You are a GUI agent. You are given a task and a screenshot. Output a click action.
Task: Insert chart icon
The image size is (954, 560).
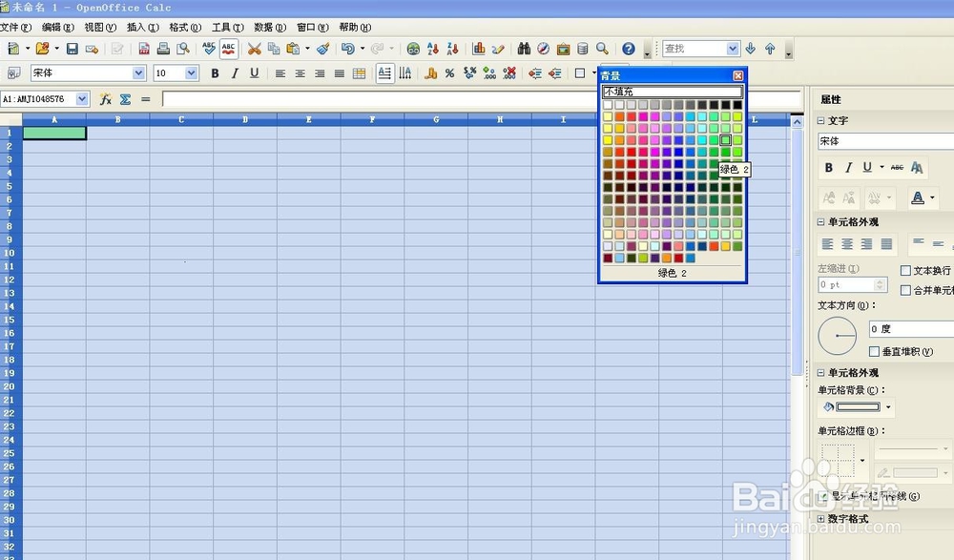[479, 49]
